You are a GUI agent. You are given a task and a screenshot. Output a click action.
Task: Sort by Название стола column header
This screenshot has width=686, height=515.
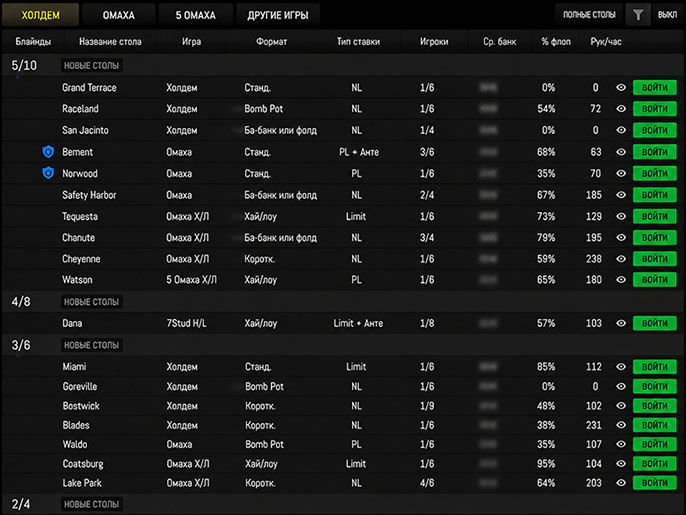110,42
